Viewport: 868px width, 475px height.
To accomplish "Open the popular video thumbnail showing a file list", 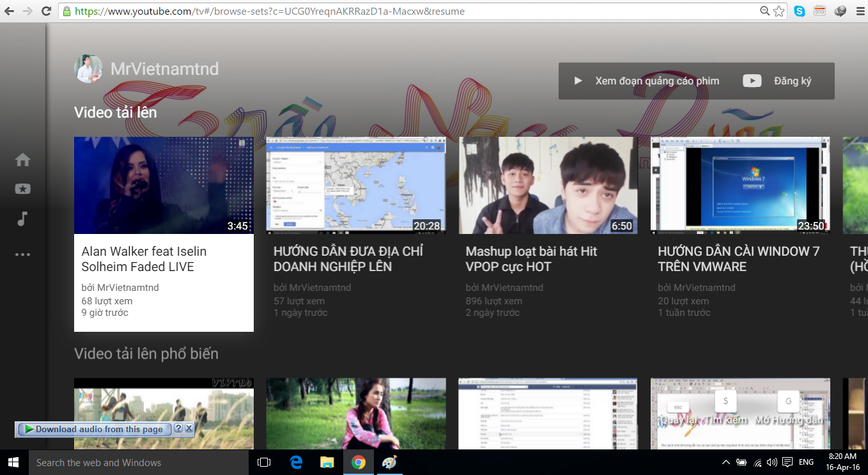I will (x=548, y=414).
